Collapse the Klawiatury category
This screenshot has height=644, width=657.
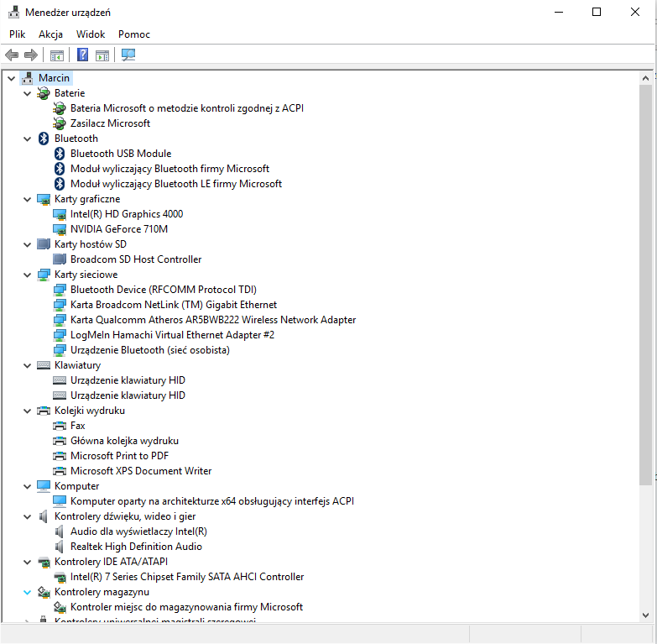(27, 365)
